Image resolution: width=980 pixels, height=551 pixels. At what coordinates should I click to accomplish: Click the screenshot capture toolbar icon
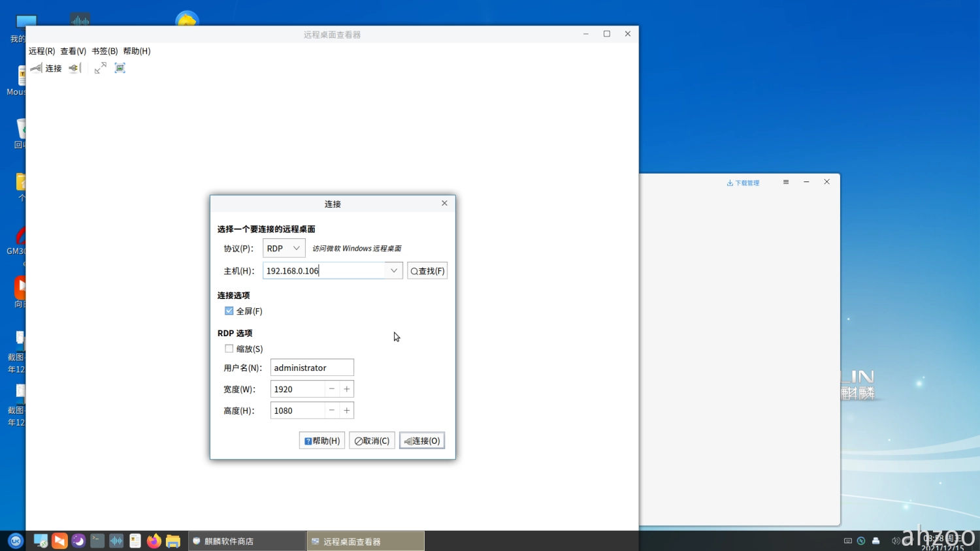(x=120, y=68)
